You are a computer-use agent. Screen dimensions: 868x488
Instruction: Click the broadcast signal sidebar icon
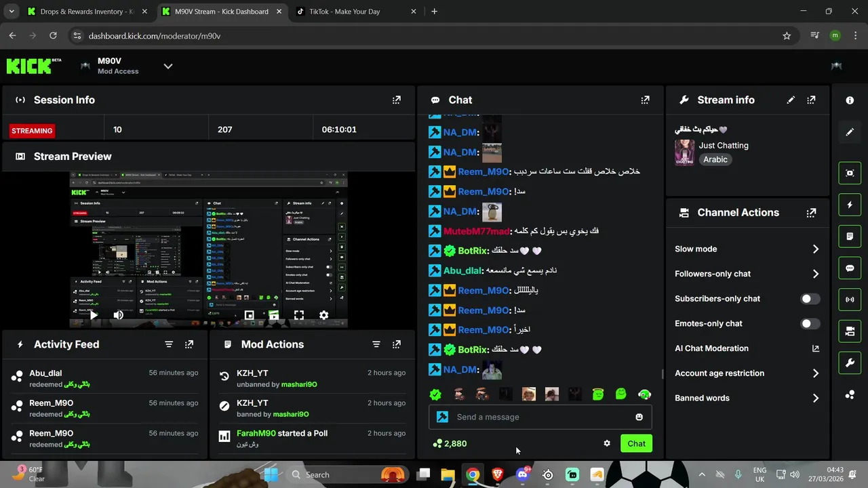tap(850, 300)
